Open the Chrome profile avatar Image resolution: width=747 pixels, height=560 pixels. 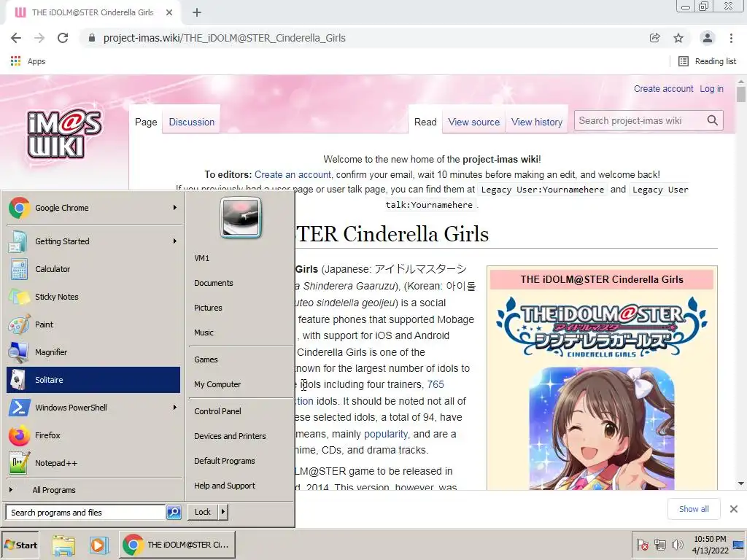[708, 38]
